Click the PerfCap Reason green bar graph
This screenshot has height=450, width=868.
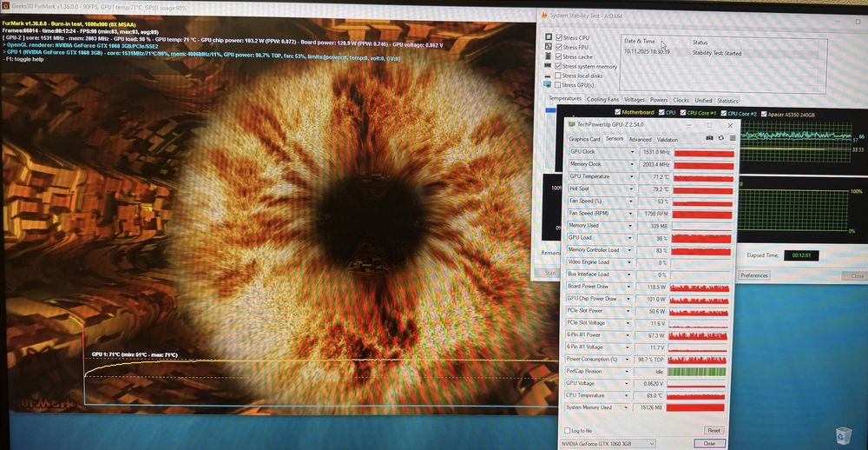click(x=696, y=371)
